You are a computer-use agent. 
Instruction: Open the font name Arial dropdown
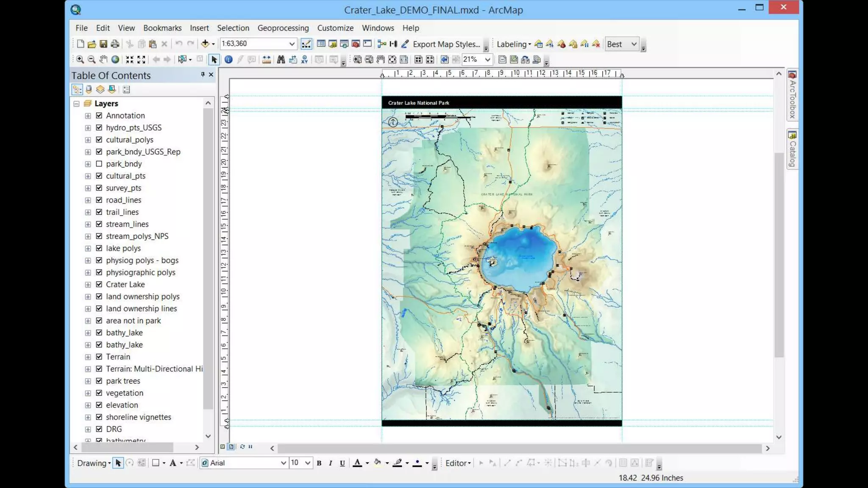tap(284, 463)
